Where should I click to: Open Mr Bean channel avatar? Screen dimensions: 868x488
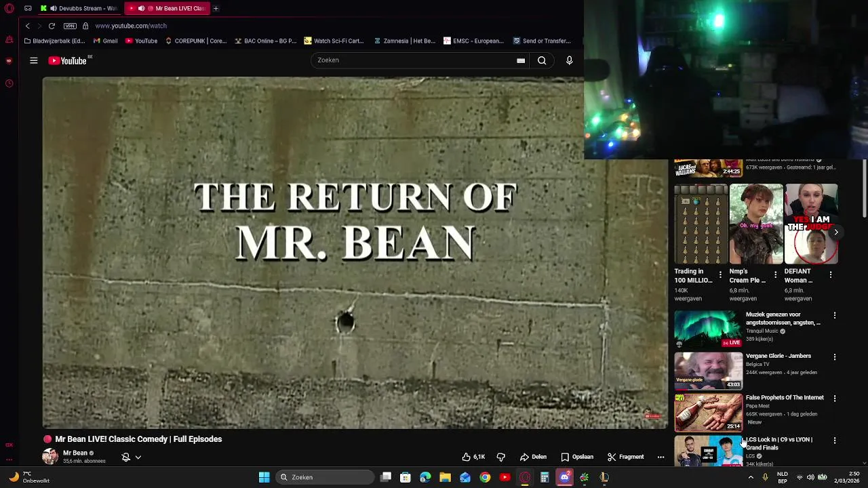tap(50, 456)
